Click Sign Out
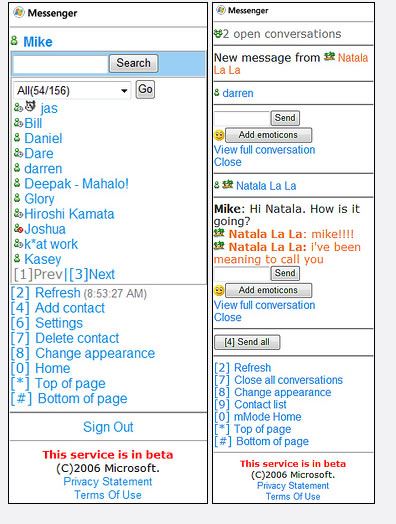 click(x=108, y=427)
